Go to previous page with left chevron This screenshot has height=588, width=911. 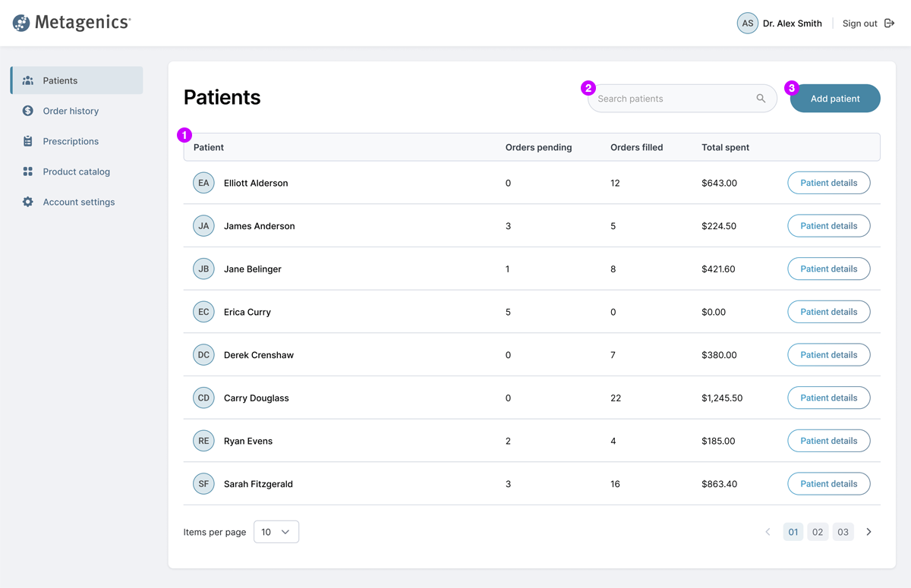click(768, 532)
